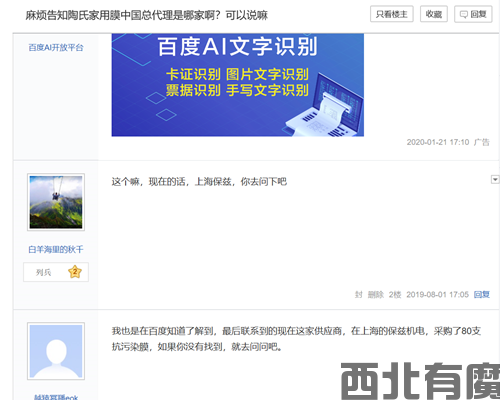
Task: Click 删除 on the 2楼 post
Action: point(376,294)
